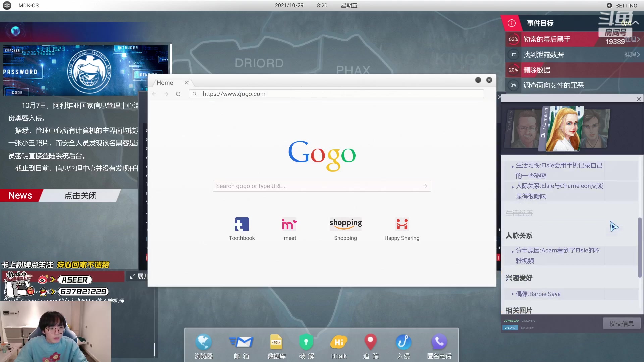The image size is (644, 362).
Task: Select the Home browser tab
Action: point(165,83)
